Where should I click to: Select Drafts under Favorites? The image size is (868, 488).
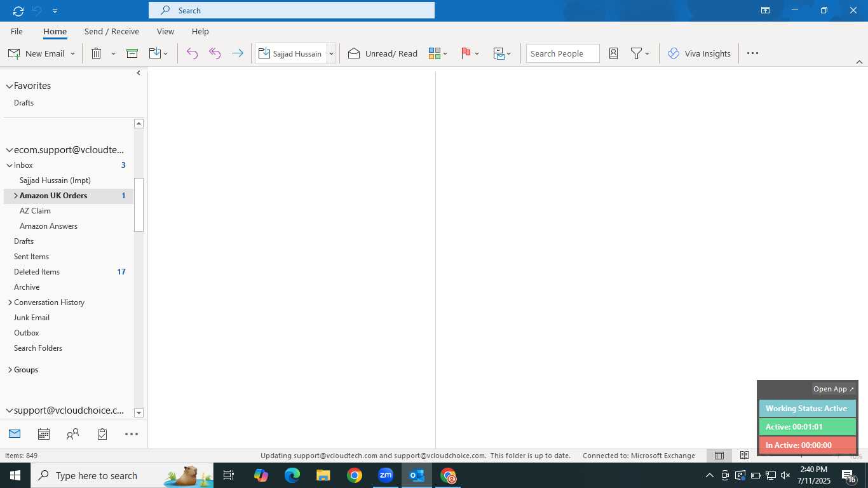(24, 103)
